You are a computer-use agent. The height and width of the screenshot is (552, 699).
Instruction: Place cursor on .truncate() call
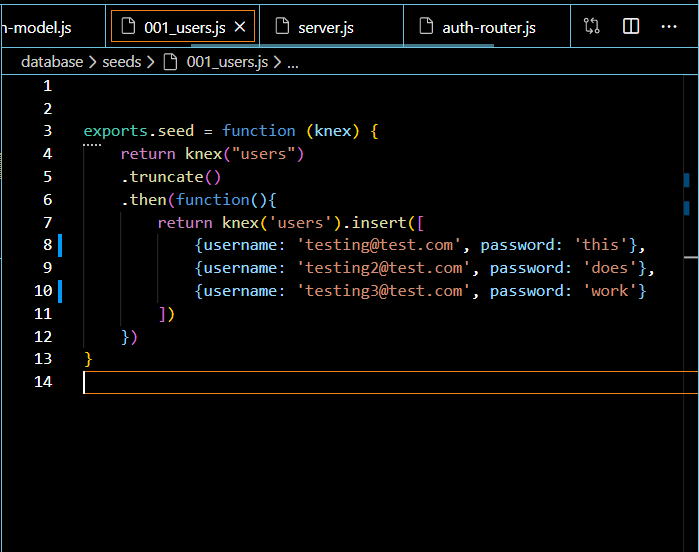click(171, 177)
